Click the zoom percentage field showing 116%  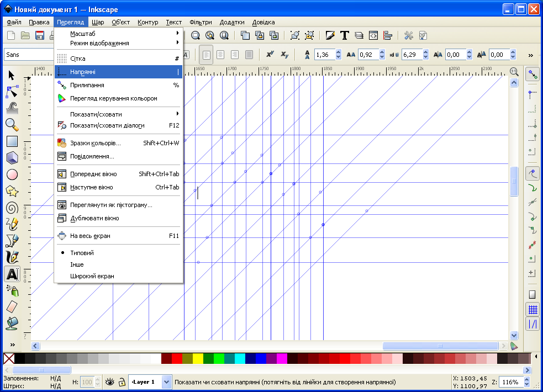tap(512, 382)
